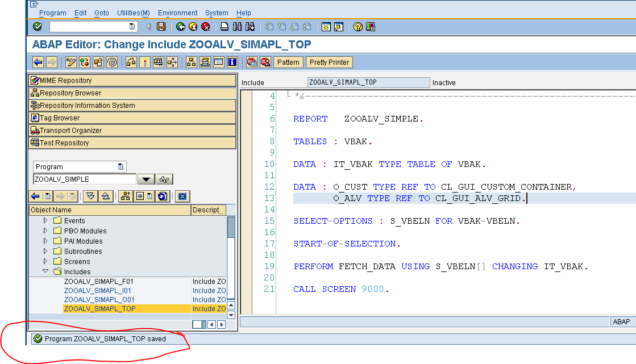The image size is (636, 364).
Task: Run a syntax Check on the include
Action: click(84, 62)
